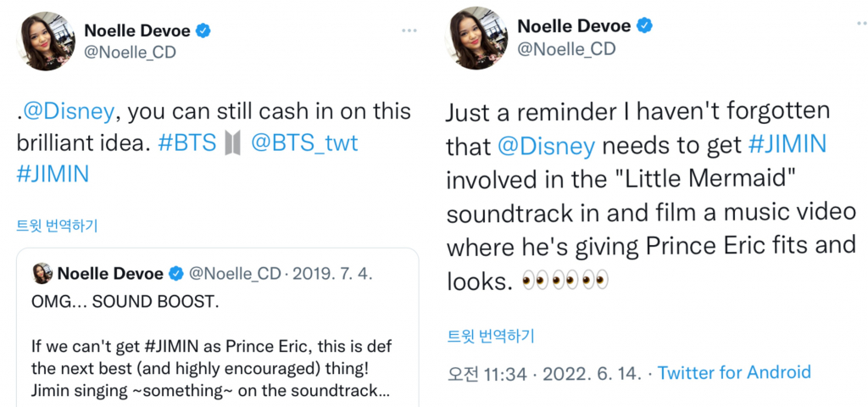Image resolution: width=868 pixels, height=407 pixels.
Task: Open #JIMIN hashtag in left tweet body
Action: tap(53, 173)
